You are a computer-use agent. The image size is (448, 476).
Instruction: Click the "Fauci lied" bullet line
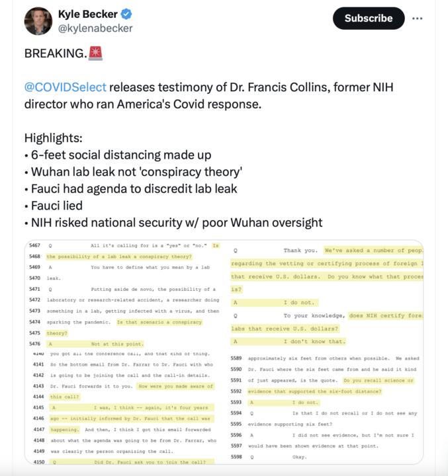click(x=54, y=206)
